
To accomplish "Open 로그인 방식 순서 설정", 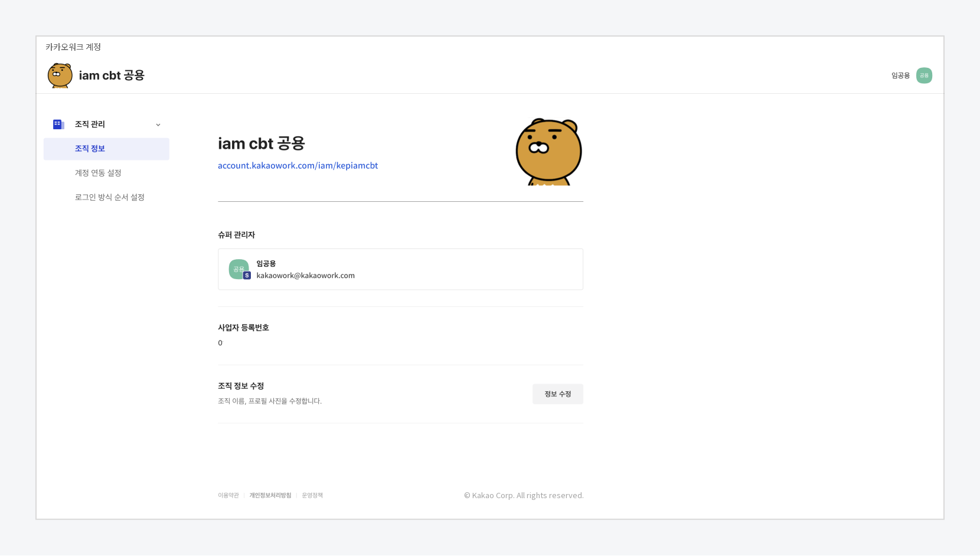I will [110, 197].
